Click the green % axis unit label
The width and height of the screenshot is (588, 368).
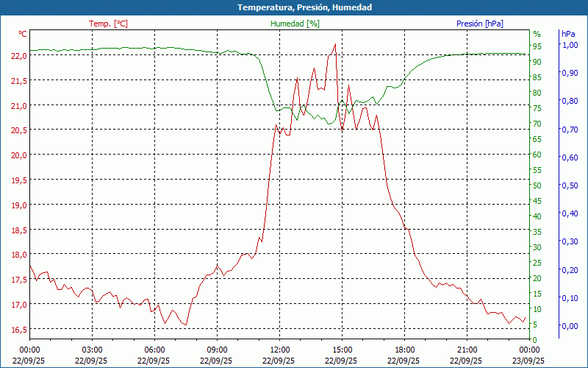pyautogui.click(x=537, y=34)
